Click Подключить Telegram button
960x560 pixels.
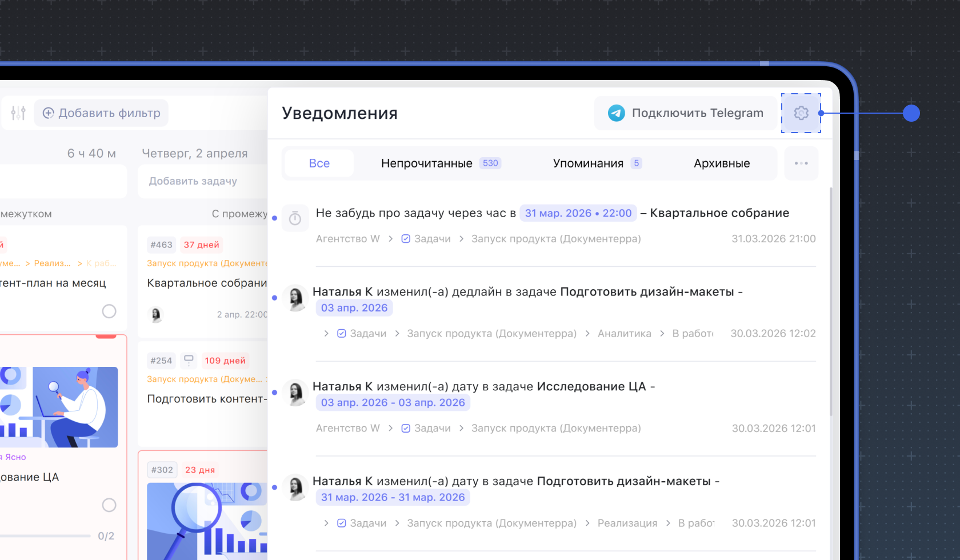click(x=687, y=113)
